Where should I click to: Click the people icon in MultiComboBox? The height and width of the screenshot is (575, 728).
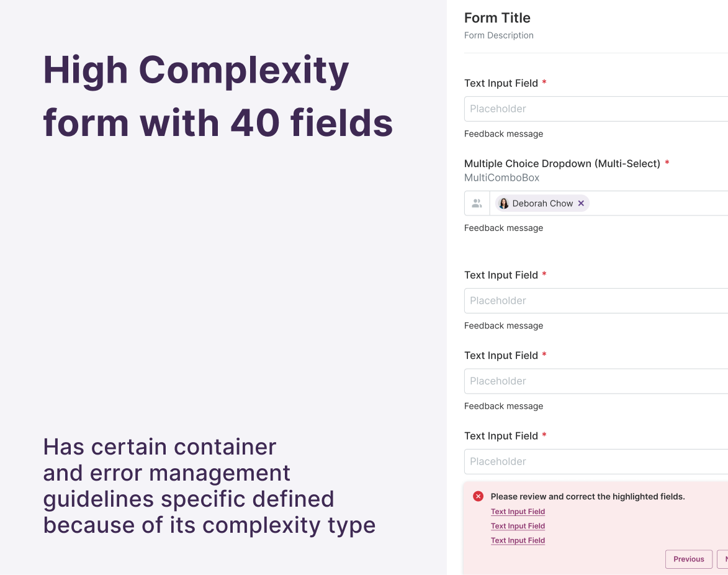point(477,204)
